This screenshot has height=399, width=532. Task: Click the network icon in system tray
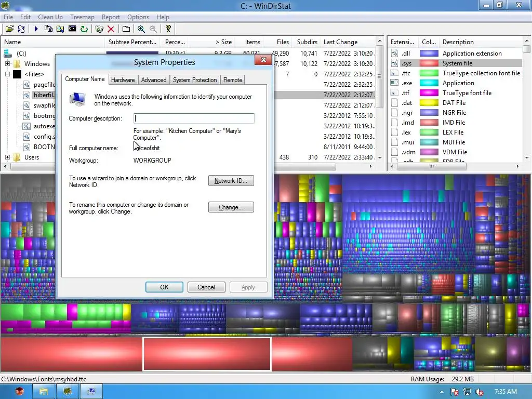point(467,392)
